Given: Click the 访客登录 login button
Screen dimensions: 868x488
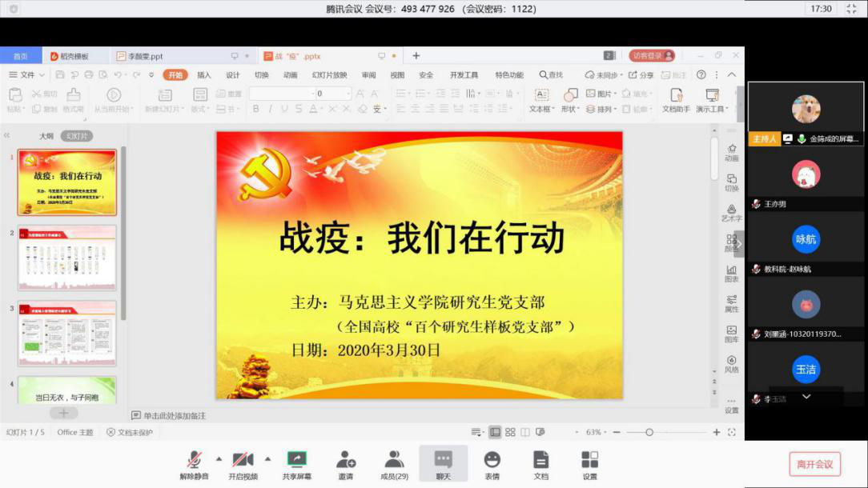Looking at the screenshot, I should [652, 56].
